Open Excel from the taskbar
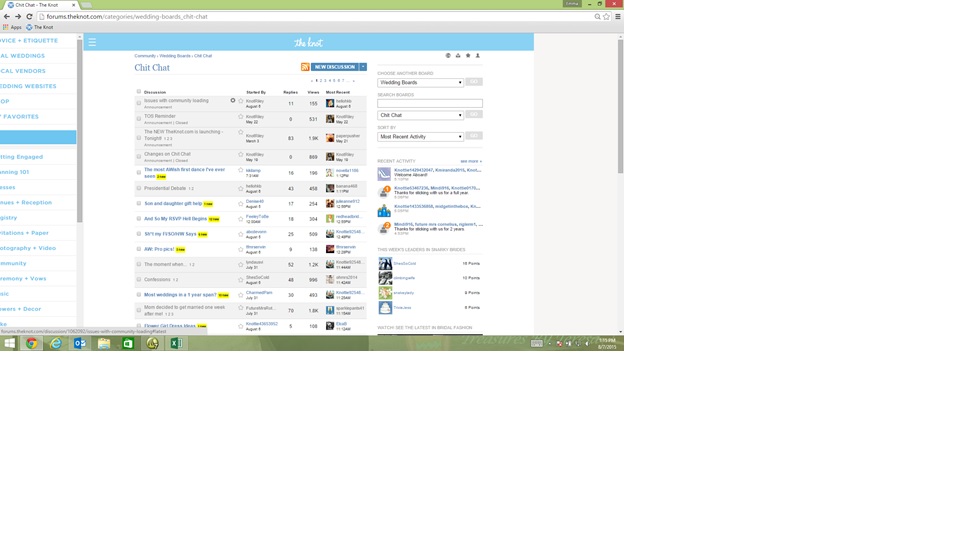Screen dimensions: 960x540 click(x=176, y=343)
